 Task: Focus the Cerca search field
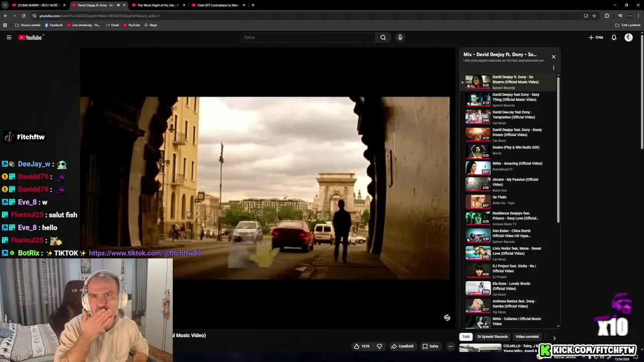coord(307,37)
